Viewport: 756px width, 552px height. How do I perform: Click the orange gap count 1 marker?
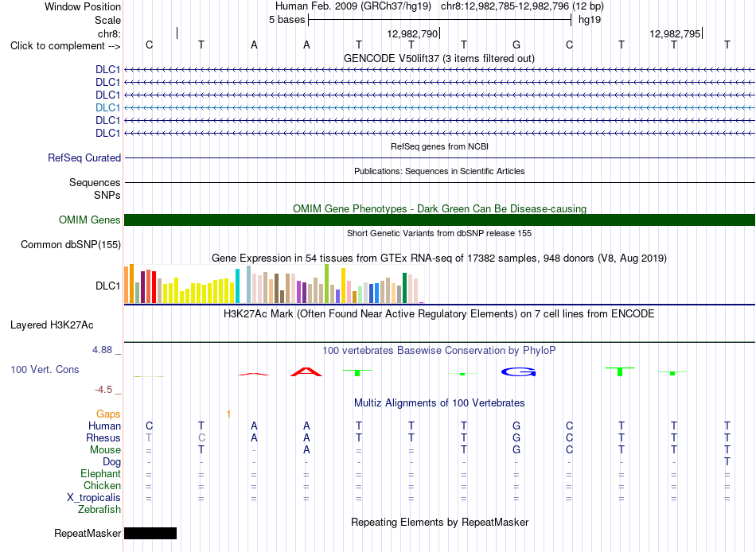coord(228,414)
